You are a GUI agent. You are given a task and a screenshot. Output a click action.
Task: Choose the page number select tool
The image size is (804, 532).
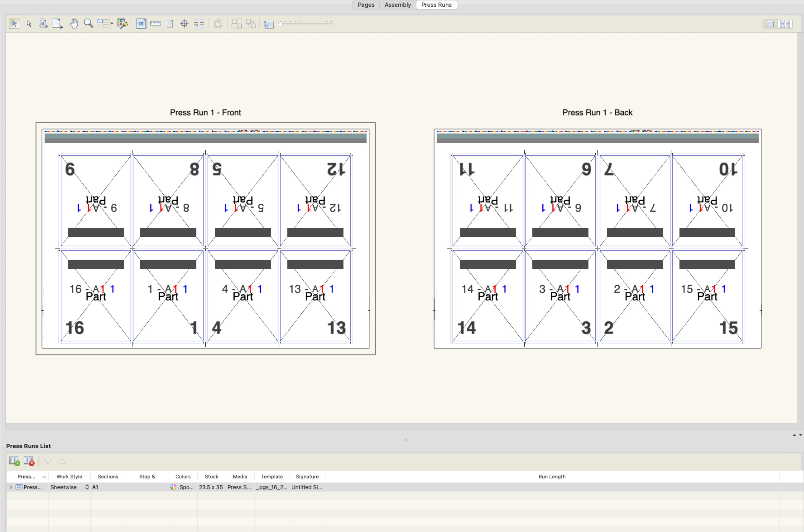(x=43, y=23)
